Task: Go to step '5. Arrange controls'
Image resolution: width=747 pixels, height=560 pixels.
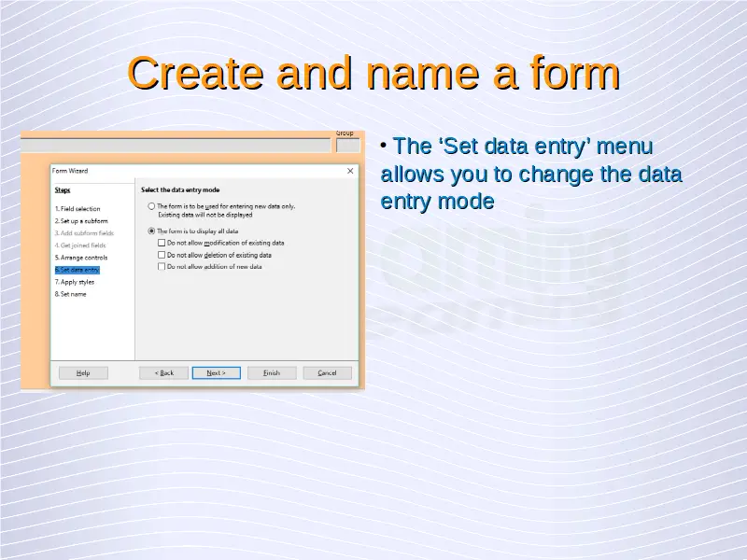Action: [81, 258]
